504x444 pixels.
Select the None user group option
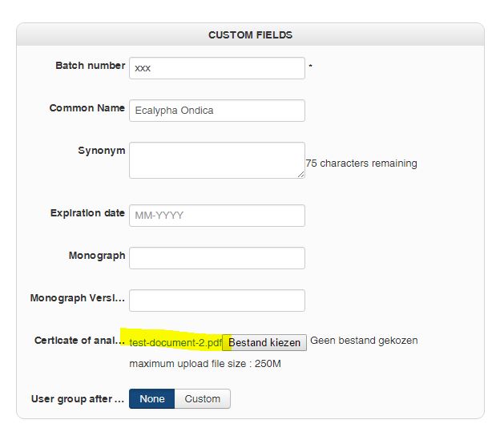click(x=151, y=399)
